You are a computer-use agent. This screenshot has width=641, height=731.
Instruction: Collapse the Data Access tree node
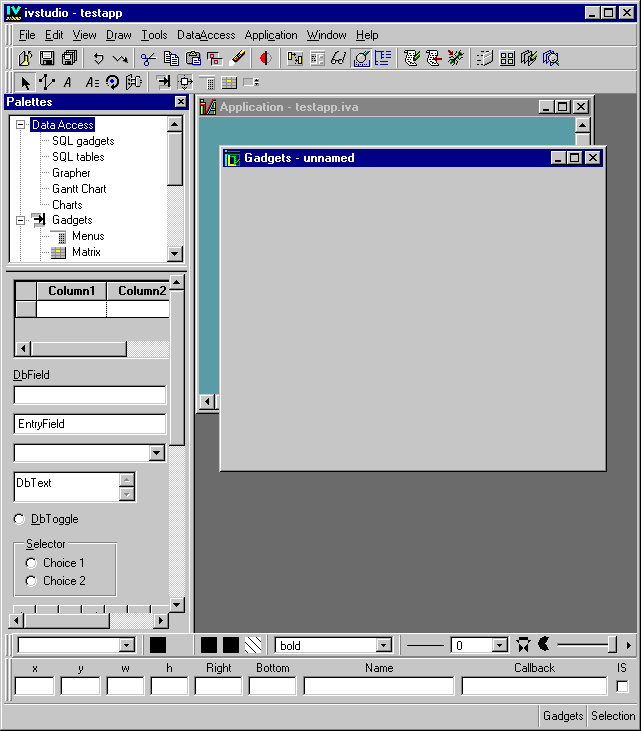click(x=21, y=125)
